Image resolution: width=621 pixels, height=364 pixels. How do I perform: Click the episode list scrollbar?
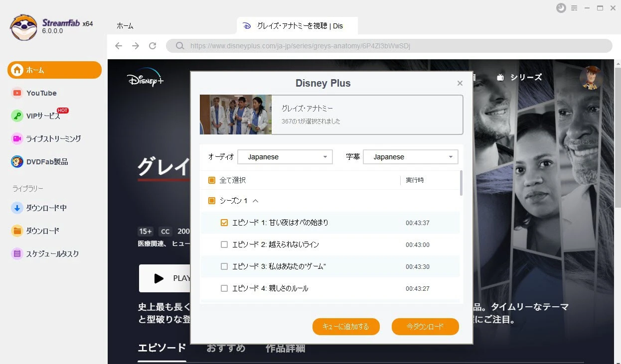(x=461, y=183)
